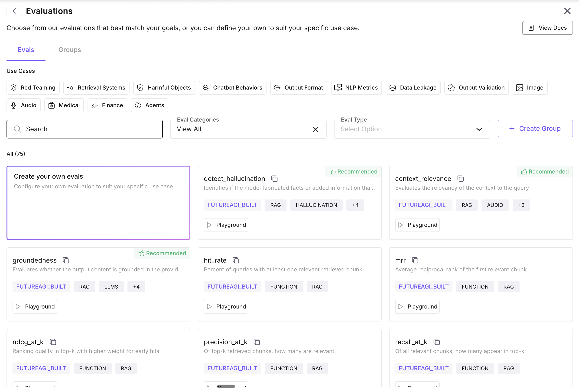Viewport: 579px width, 392px height.
Task: Click the Create Group button
Action: pyautogui.click(x=535, y=129)
